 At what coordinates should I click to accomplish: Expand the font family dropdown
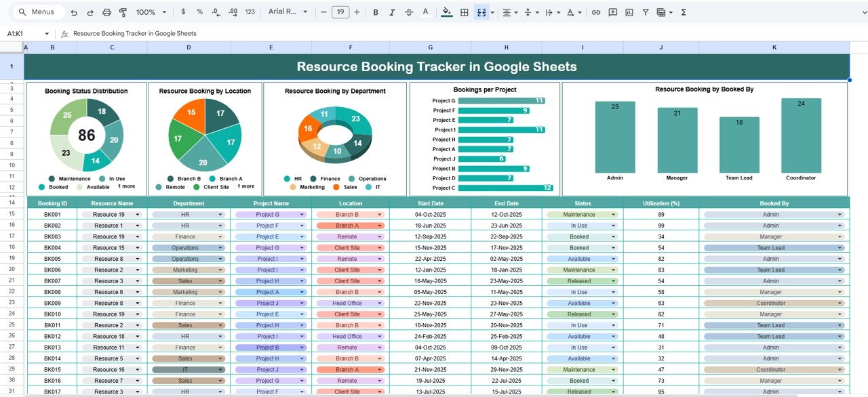point(304,12)
